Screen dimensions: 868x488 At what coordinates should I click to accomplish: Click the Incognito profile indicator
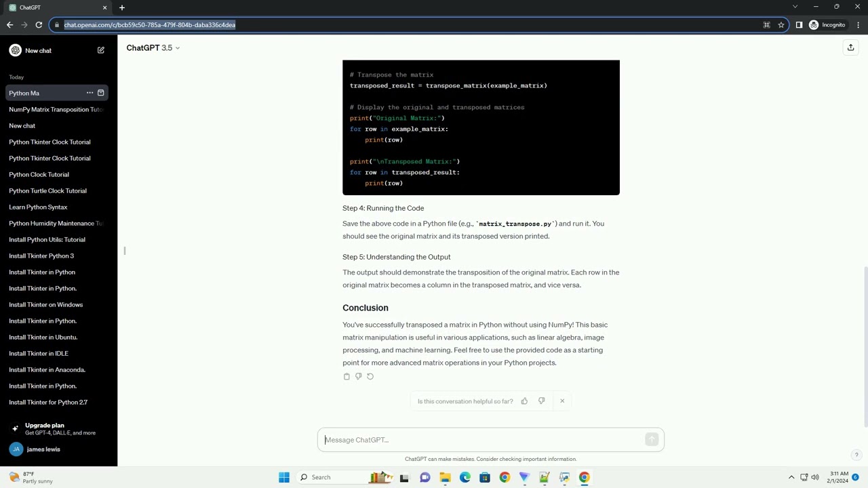coord(827,25)
